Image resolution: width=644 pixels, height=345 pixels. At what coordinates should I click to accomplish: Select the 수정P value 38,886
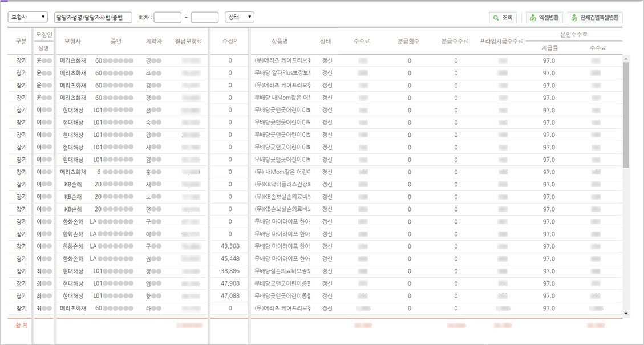(x=230, y=271)
